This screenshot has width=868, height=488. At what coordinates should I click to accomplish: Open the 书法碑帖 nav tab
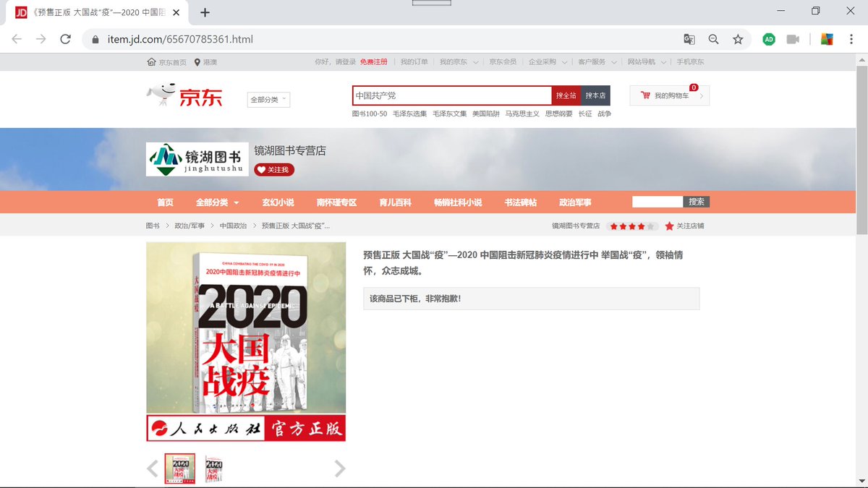pyautogui.click(x=521, y=202)
